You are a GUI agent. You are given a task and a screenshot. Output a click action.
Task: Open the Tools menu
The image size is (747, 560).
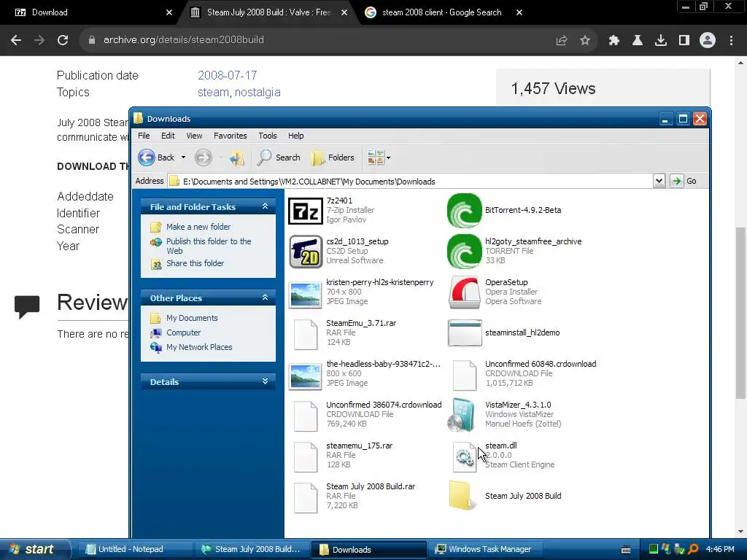(267, 136)
